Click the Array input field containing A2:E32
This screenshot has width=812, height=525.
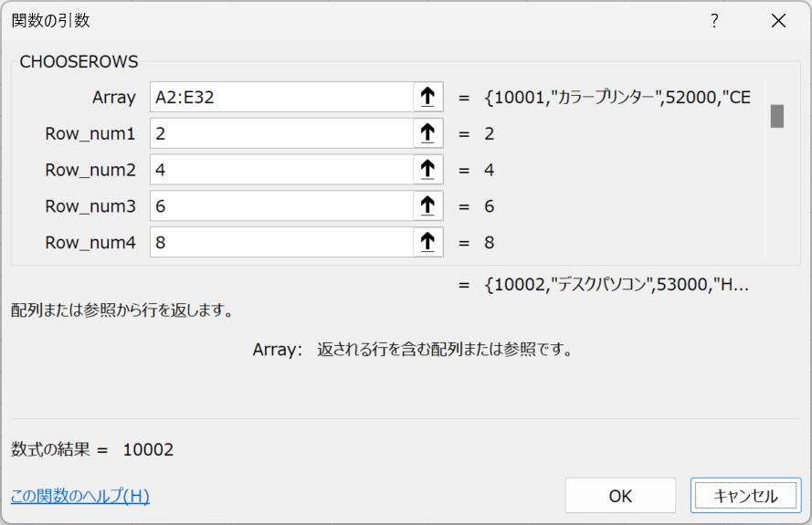pos(281,97)
